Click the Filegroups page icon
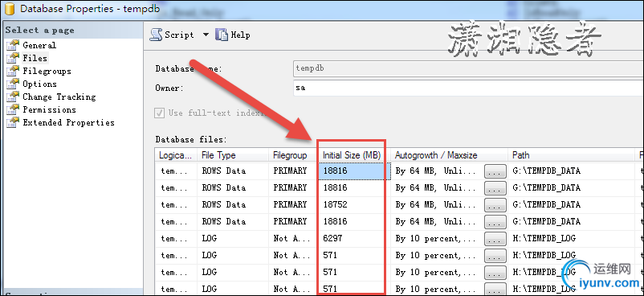This screenshot has width=644, height=296. click(13, 71)
